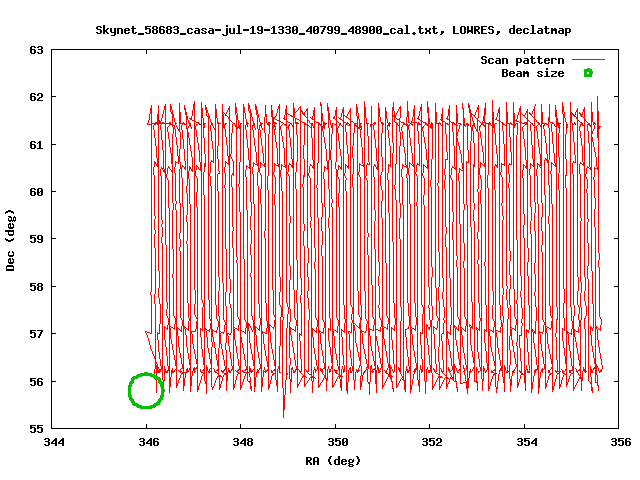640x480 pixels.
Task: Click the 'Dec (deg)' y-axis label
Action: point(10,240)
